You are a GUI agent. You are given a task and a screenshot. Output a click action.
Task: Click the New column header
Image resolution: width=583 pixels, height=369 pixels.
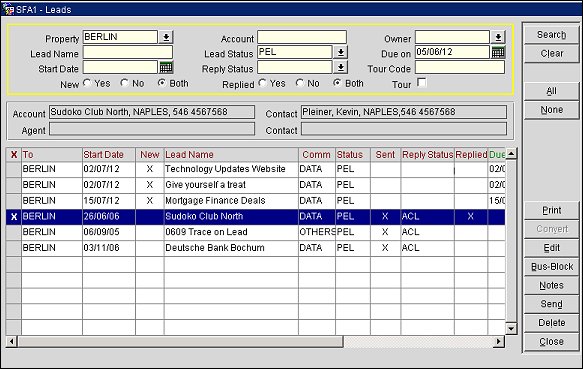pos(150,155)
